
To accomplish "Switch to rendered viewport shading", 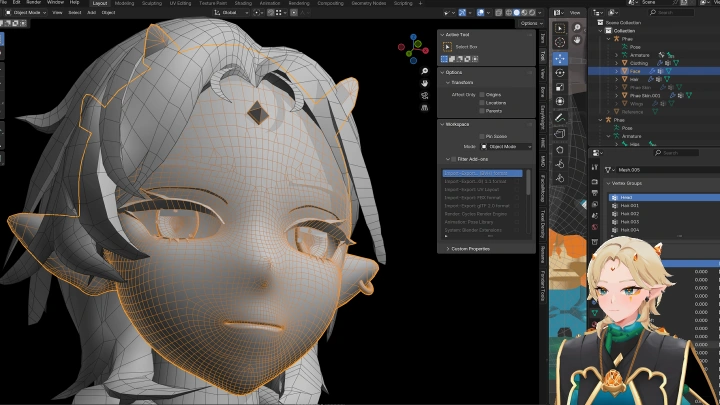I will [532, 13].
